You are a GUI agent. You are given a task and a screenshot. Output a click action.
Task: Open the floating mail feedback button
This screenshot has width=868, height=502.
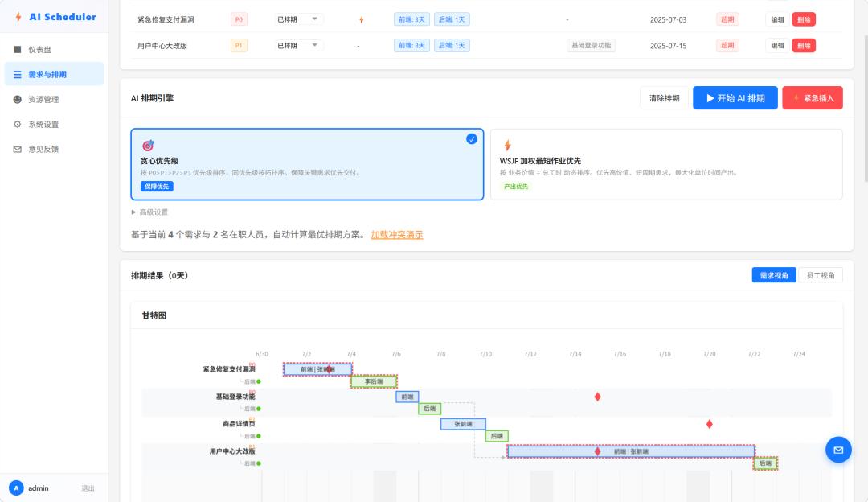[838, 450]
